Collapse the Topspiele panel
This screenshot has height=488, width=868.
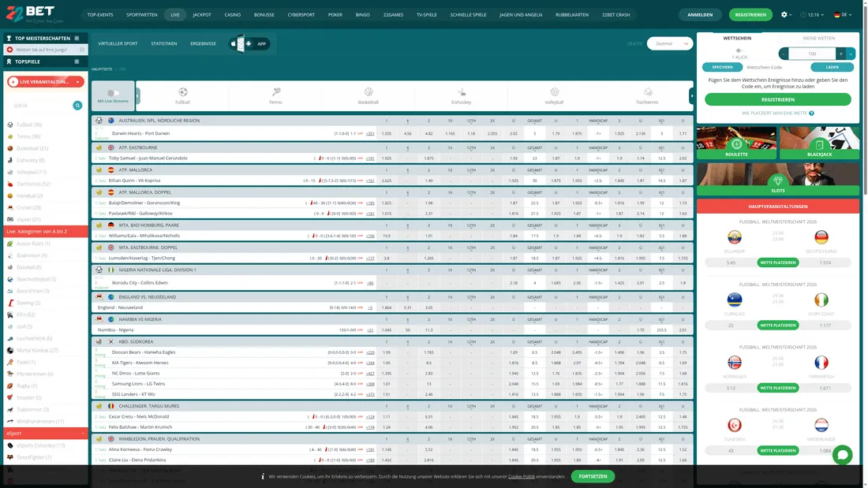[77, 61]
